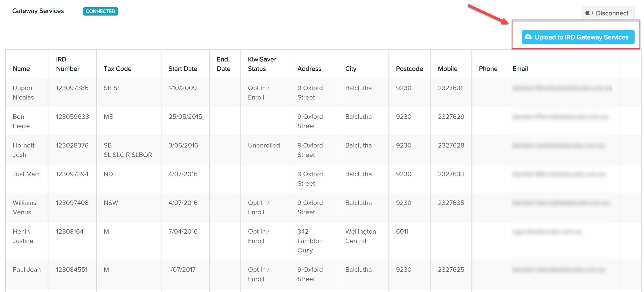
Task: Select the Bon Pierre employee name
Action: (x=21, y=121)
